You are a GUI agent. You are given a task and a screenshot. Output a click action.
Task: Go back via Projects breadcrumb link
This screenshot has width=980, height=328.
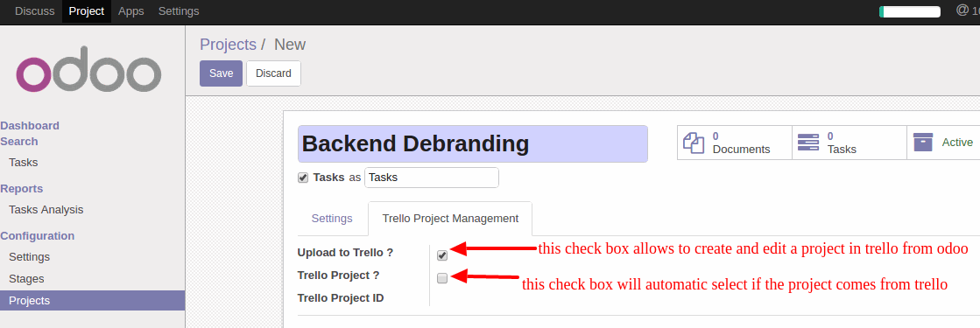(x=228, y=45)
